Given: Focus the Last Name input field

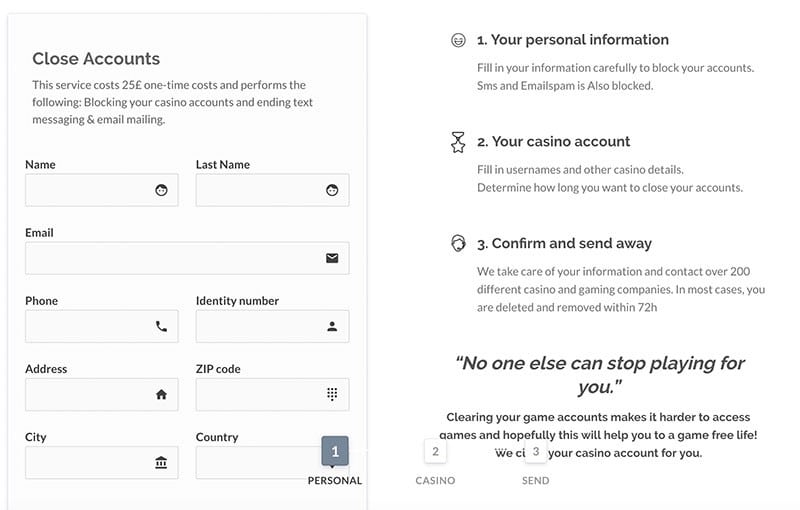Looking at the screenshot, I should point(258,190).
